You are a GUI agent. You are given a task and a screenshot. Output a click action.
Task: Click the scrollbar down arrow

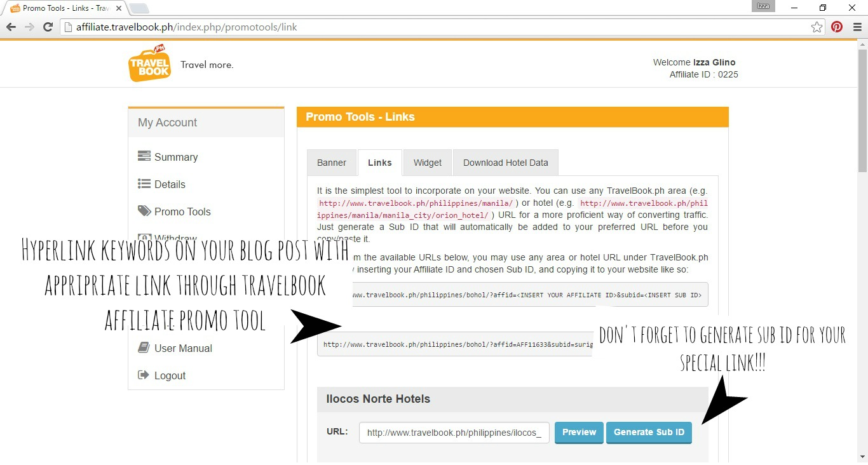click(x=862, y=457)
